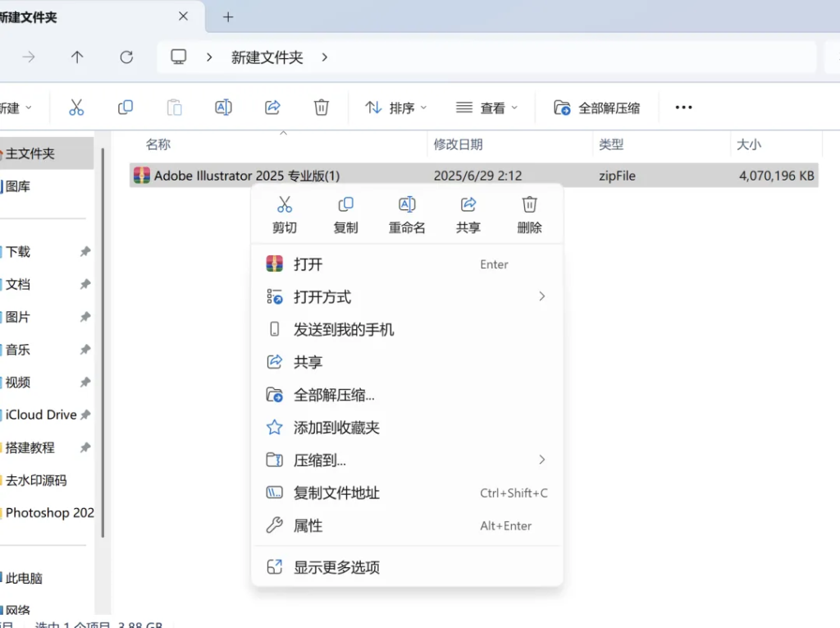The width and height of the screenshot is (840, 628).
Task: Click the Share icon in the toolbar
Action: click(272, 108)
